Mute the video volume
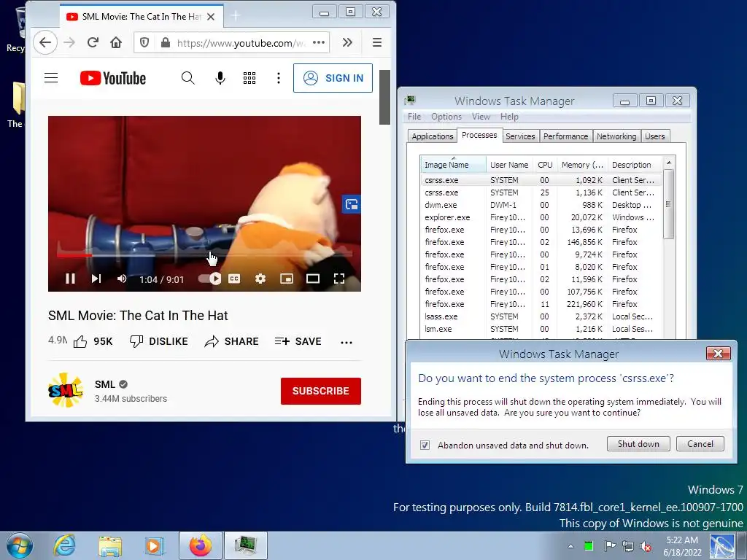The height and width of the screenshot is (560, 747). point(122,279)
